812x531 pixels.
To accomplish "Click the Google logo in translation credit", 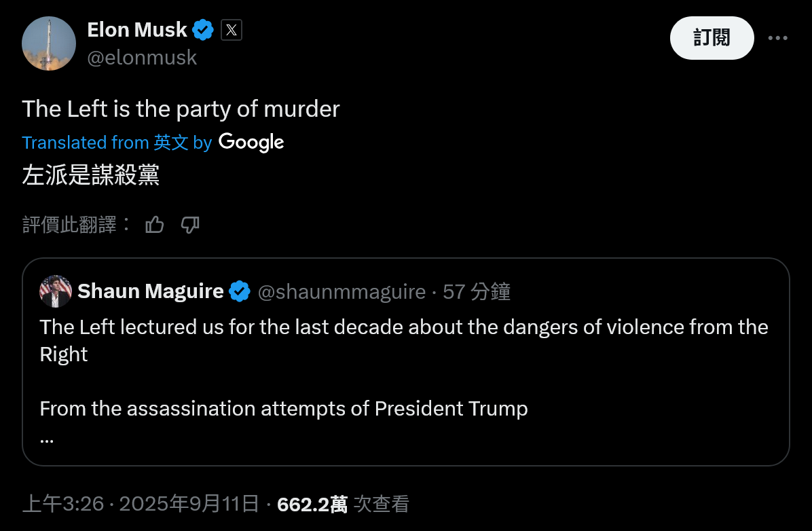I will point(251,142).
